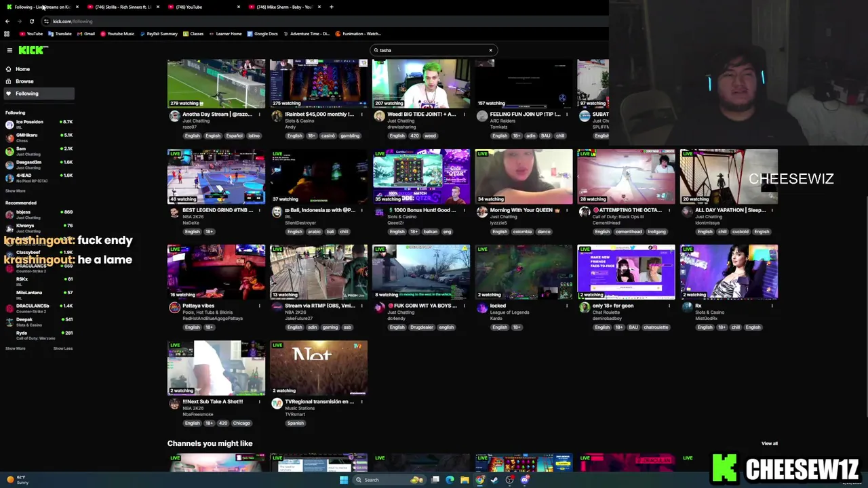The height and width of the screenshot is (488, 868).
Task: Click the 'Español' tag under Anotha Day Stream
Action: [x=234, y=136]
